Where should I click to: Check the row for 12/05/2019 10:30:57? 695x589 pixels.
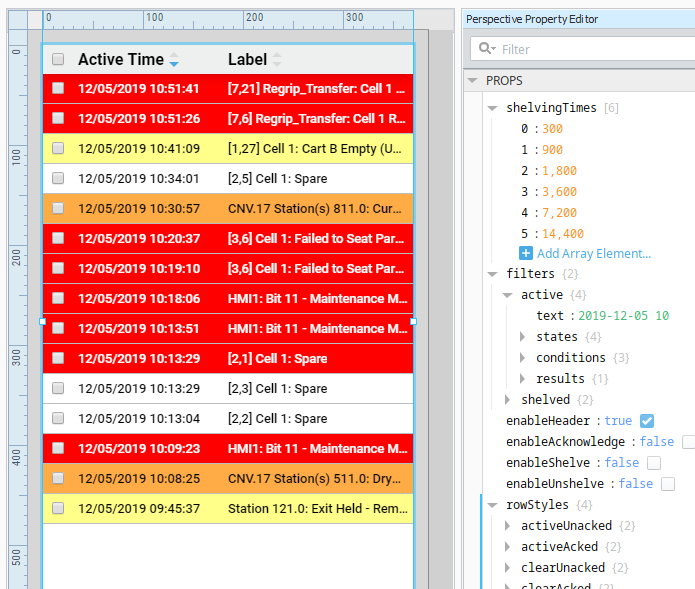point(58,208)
